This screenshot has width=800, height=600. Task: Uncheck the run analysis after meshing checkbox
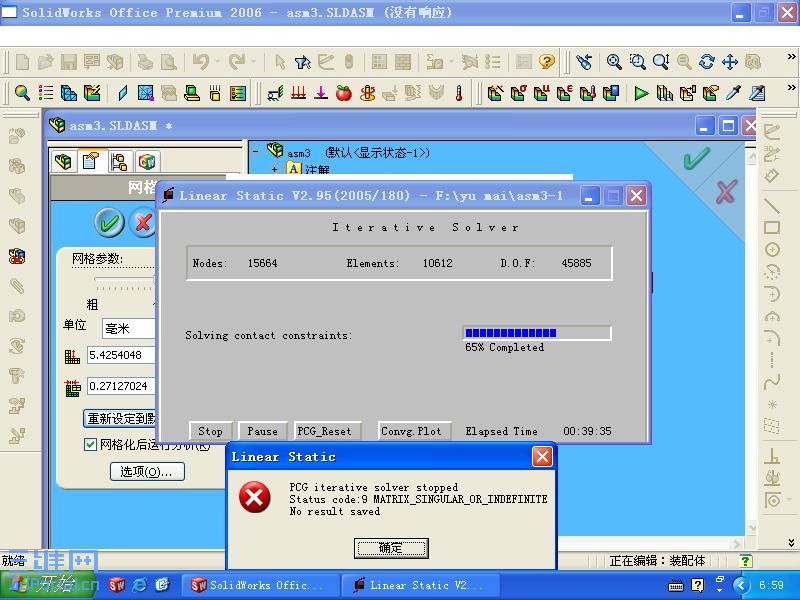point(90,445)
